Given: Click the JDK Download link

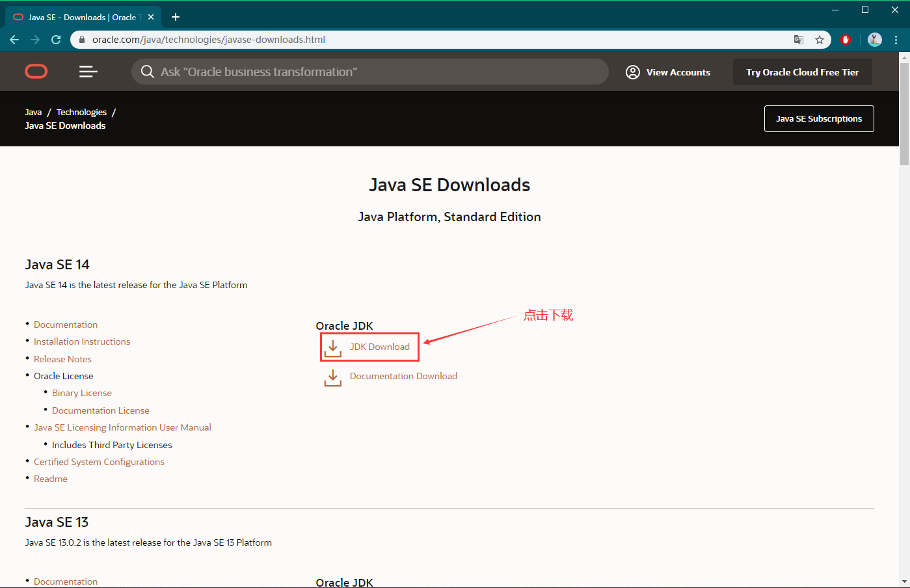Looking at the screenshot, I should (x=380, y=347).
